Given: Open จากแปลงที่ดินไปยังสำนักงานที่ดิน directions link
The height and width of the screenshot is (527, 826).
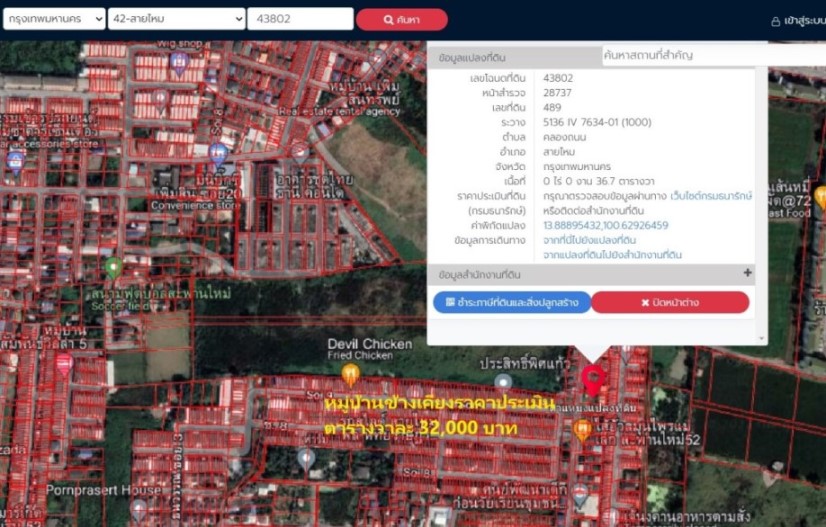Looking at the screenshot, I should pos(612,255).
